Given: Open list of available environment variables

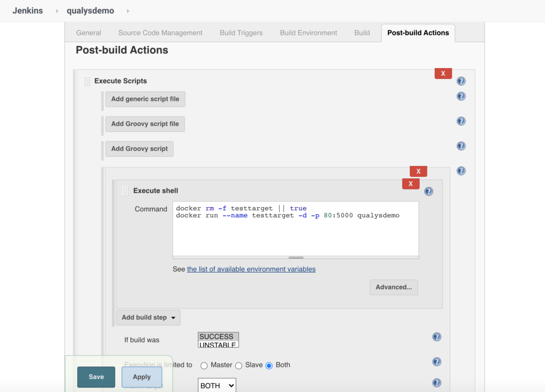Looking at the screenshot, I should pos(251,269).
